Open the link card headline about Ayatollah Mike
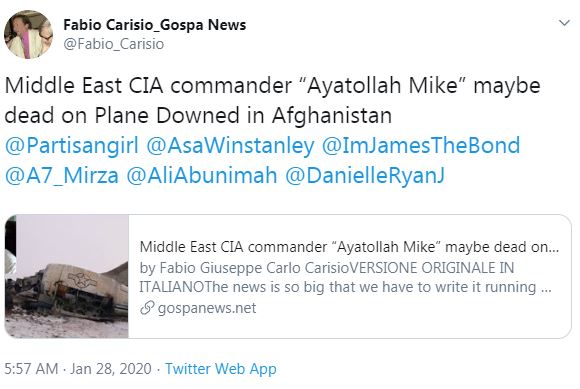Screen dimensions: 580x389 point(349,247)
